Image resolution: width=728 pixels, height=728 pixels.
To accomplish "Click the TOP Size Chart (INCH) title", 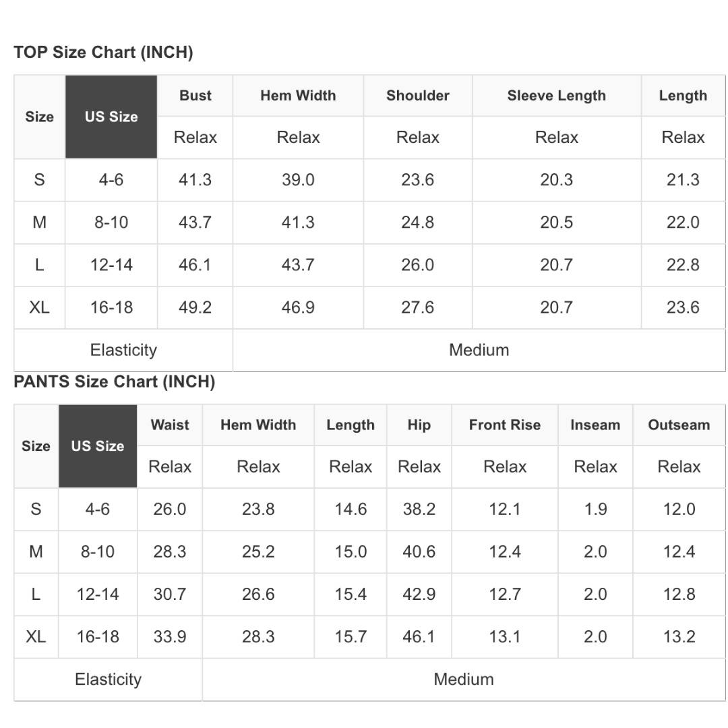I will point(103,53).
